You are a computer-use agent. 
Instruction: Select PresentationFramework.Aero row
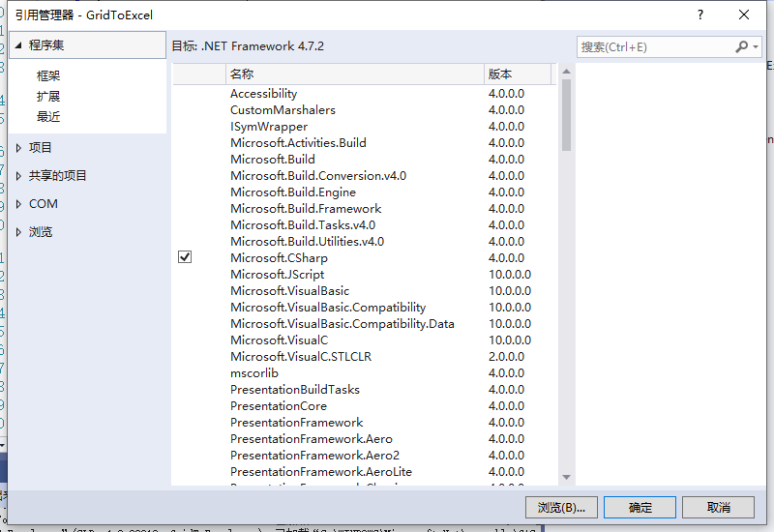point(365,439)
